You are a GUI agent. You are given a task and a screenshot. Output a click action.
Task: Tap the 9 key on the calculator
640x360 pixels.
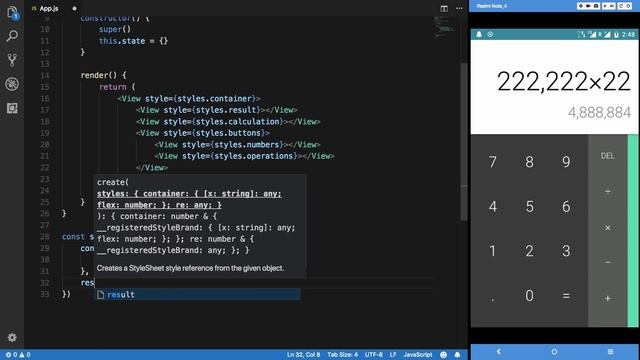(x=566, y=162)
